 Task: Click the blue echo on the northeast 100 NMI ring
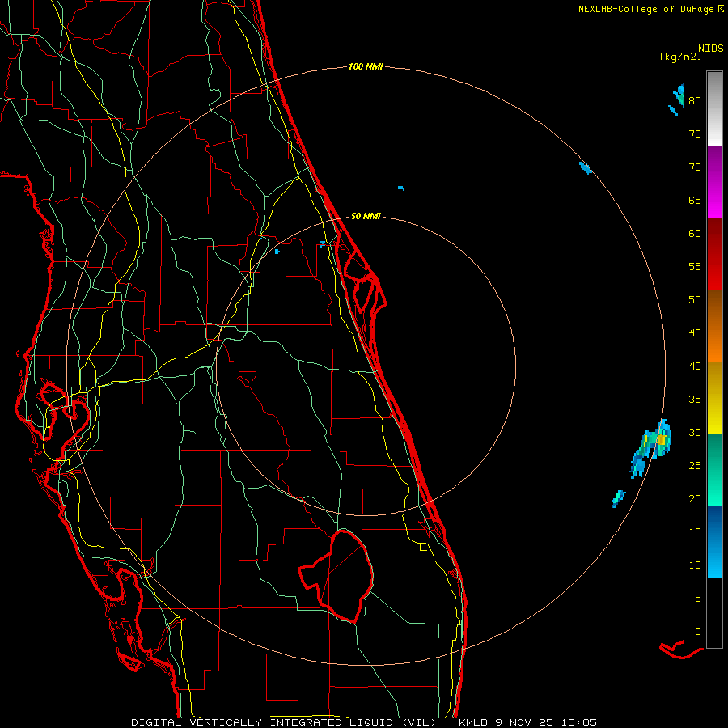pos(586,167)
